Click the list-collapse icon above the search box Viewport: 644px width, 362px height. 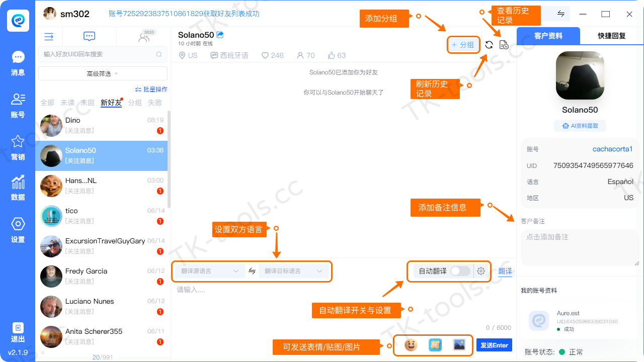click(x=49, y=36)
